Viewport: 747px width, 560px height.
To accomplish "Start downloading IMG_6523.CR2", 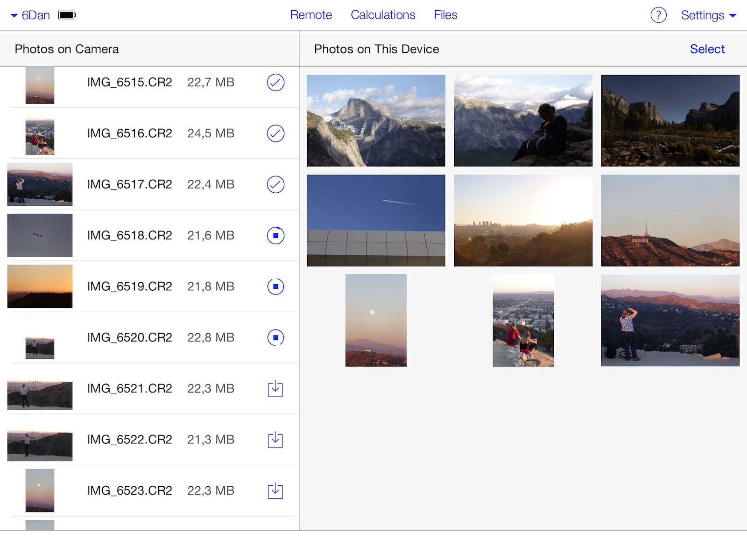I will click(x=275, y=491).
